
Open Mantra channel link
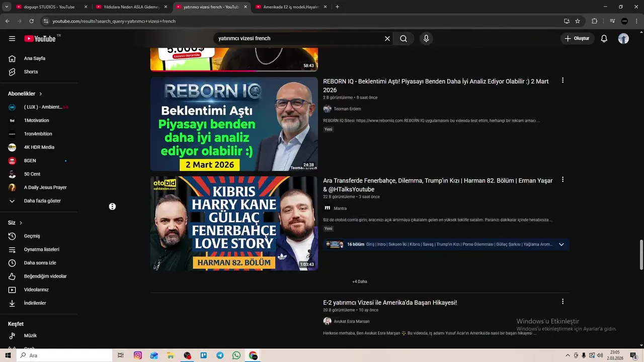(340, 209)
